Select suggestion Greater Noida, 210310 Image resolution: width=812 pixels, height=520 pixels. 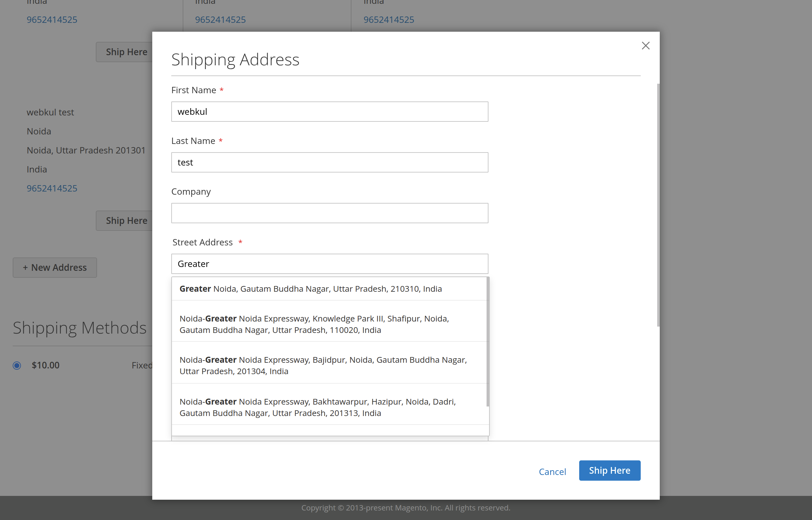pyautogui.click(x=329, y=289)
